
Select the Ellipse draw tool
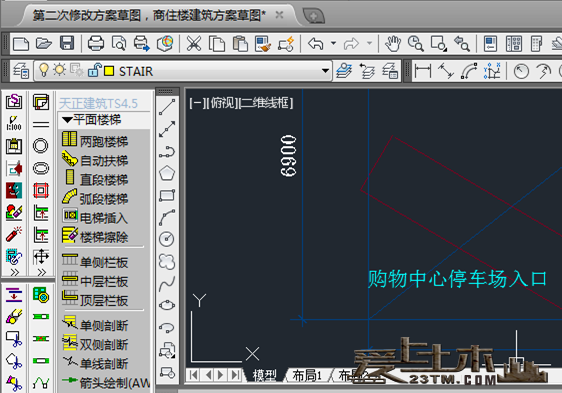click(x=167, y=306)
